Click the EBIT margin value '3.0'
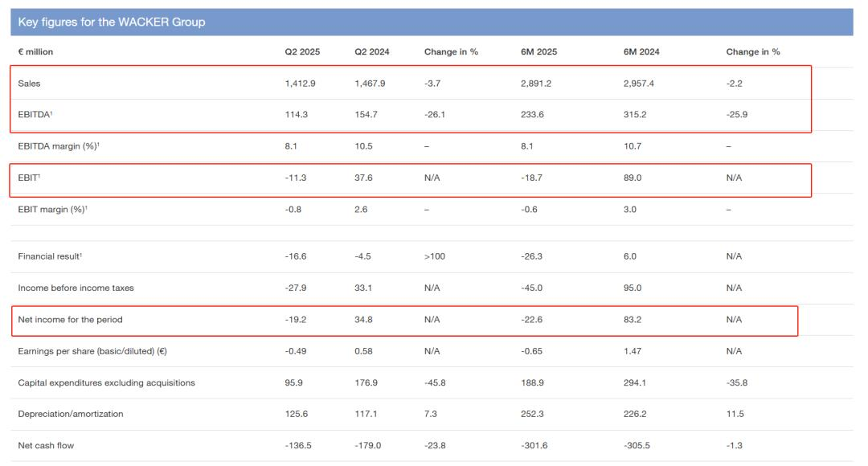 [x=630, y=209]
